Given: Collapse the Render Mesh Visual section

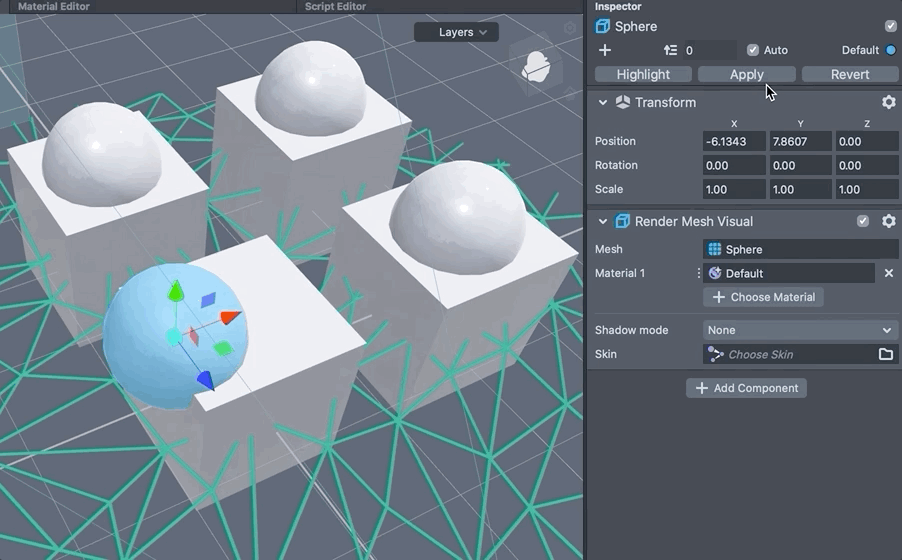Looking at the screenshot, I should pyautogui.click(x=603, y=221).
